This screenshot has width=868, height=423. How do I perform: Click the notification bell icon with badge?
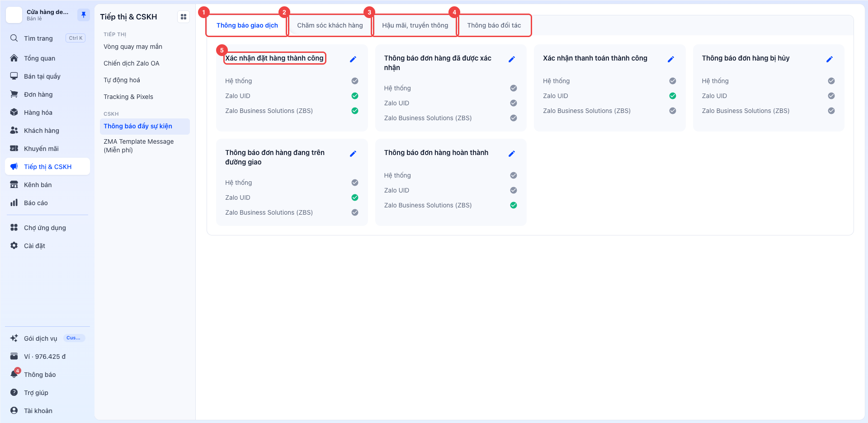[x=14, y=374]
